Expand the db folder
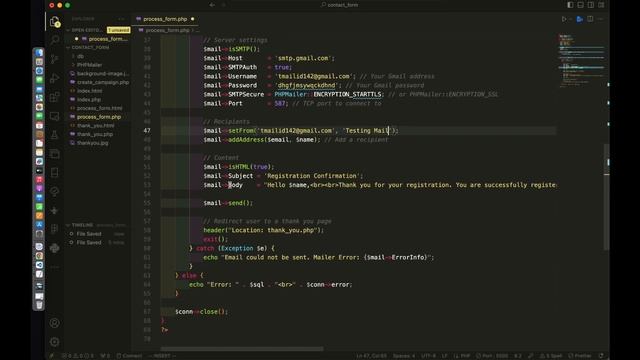640x360 pixels. tap(80, 56)
